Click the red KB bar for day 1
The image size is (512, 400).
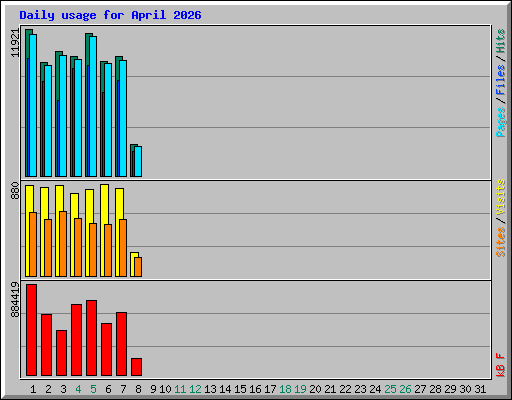[31, 330]
